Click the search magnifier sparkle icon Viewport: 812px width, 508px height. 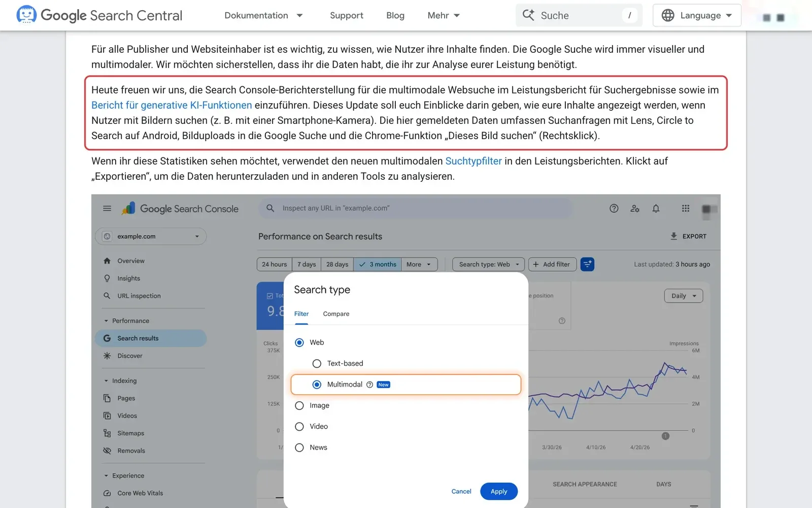click(528, 15)
